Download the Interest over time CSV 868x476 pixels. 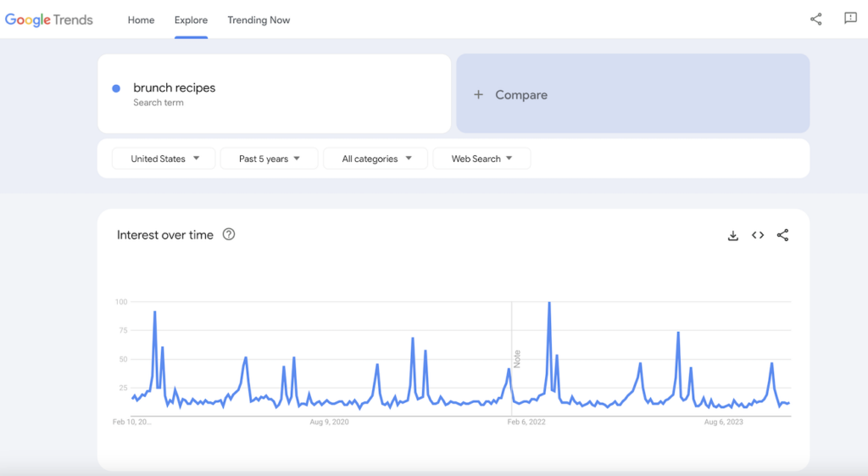coord(733,236)
